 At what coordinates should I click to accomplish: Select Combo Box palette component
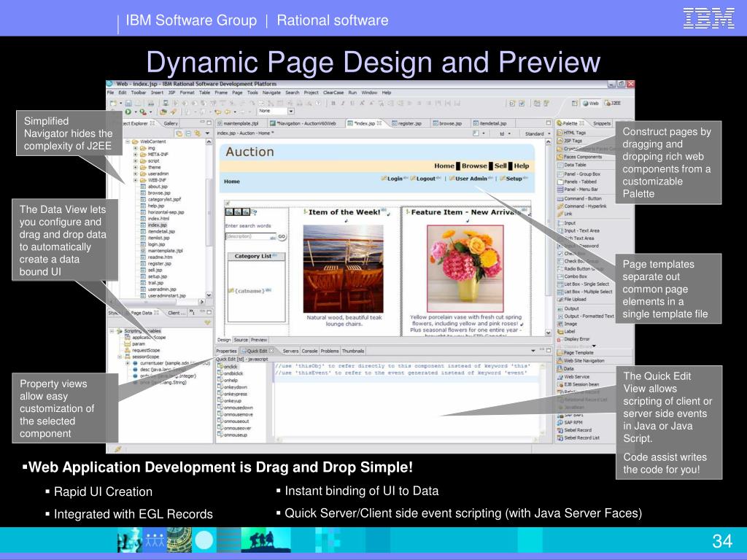572,276
